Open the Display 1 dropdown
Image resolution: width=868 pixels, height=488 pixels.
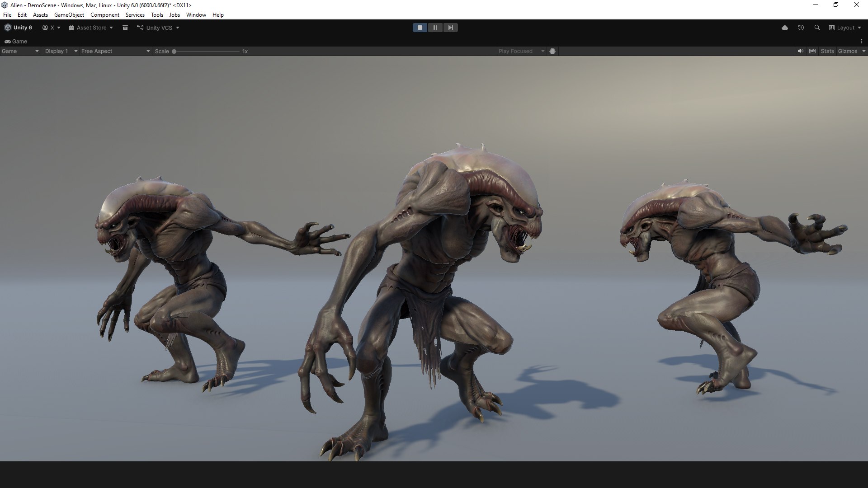[x=61, y=51]
